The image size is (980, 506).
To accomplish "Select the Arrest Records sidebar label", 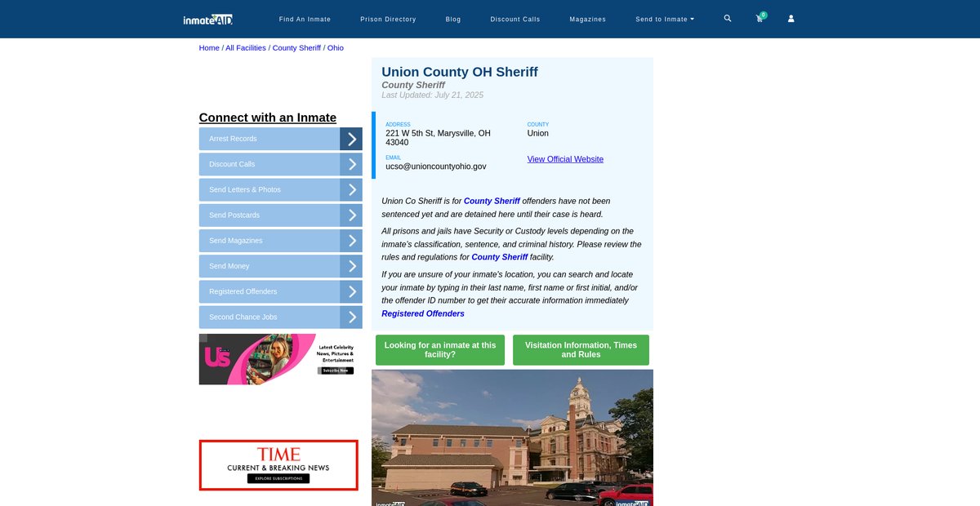I will point(233,139).
